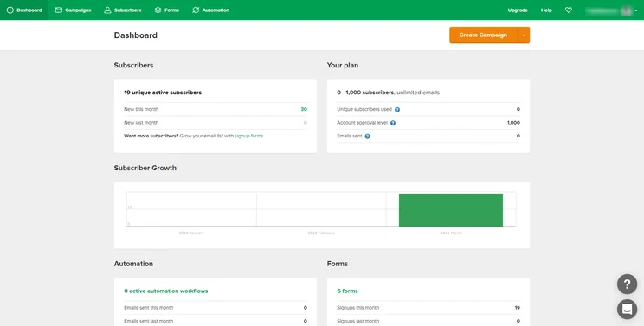Open the Automation menu item
Viewport: 644px width, 326px height.
tap(210, 10)
